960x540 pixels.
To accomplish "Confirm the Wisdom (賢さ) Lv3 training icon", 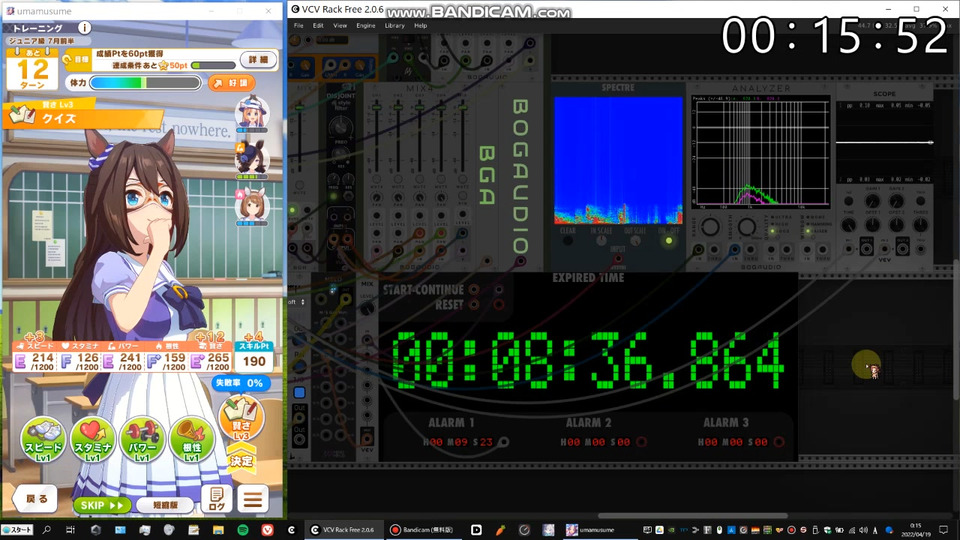I will pos(241,419).
